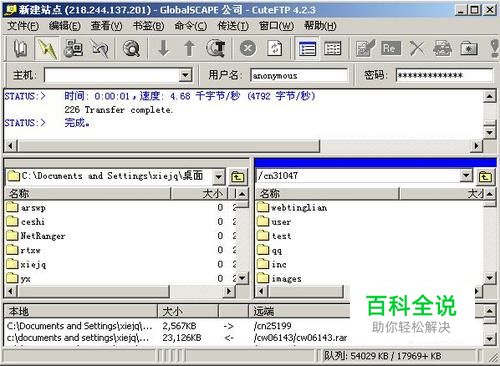Open the Site Manager book icon
The height and width of the screenshot is (366, 500).
click(20, 48)
